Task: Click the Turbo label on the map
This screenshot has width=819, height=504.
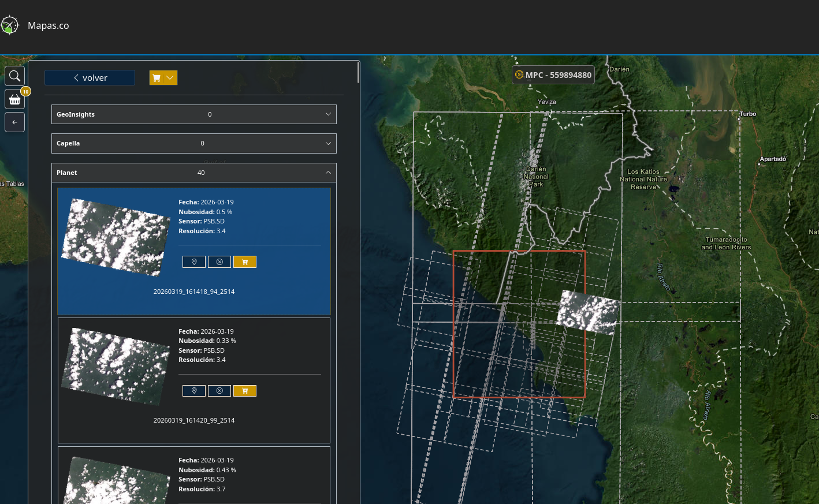Action: [x=748, y=114]
